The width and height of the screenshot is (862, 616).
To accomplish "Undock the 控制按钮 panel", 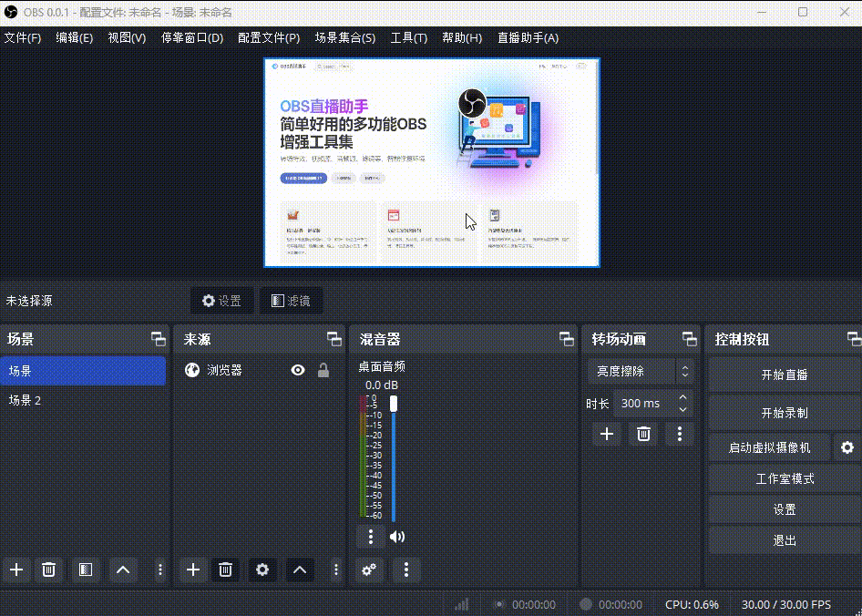I will pyautogui.click(x=855, y=339).
